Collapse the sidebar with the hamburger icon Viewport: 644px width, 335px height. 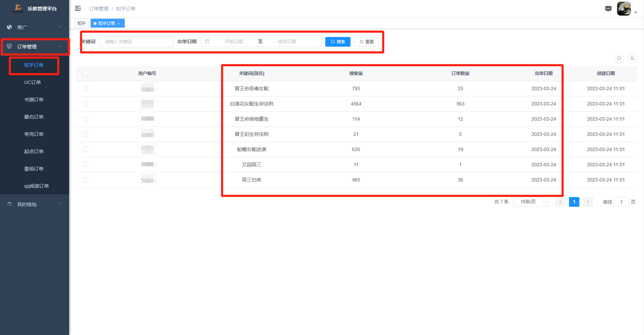[x=78, y=8]
